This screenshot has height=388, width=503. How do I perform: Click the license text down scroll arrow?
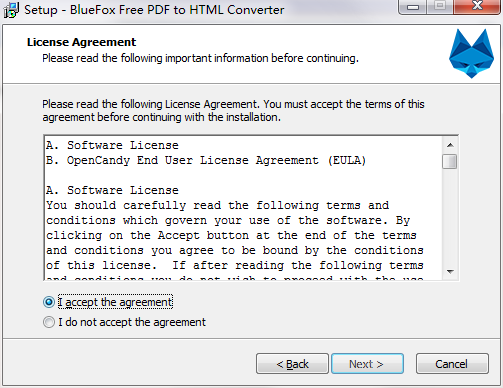450,272
